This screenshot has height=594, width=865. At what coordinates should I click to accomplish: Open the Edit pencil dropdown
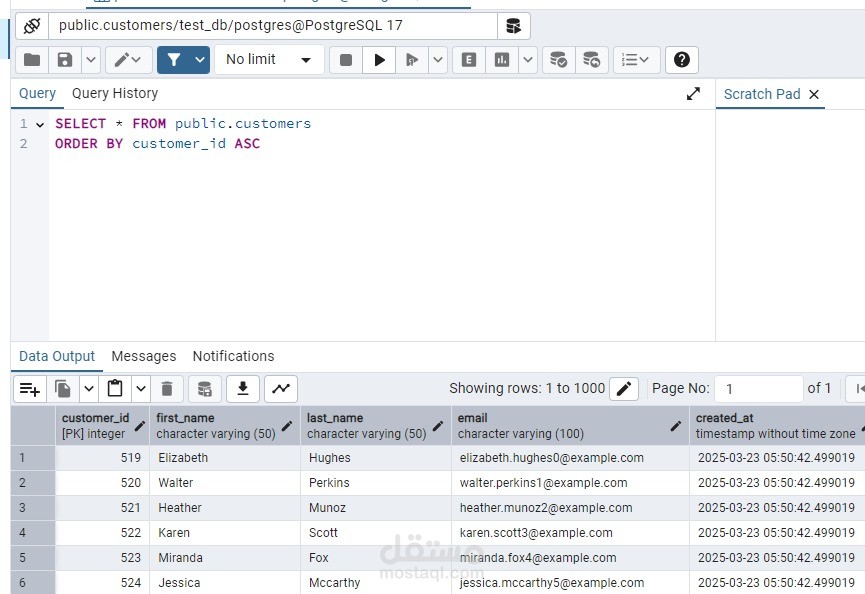(129, 60)
